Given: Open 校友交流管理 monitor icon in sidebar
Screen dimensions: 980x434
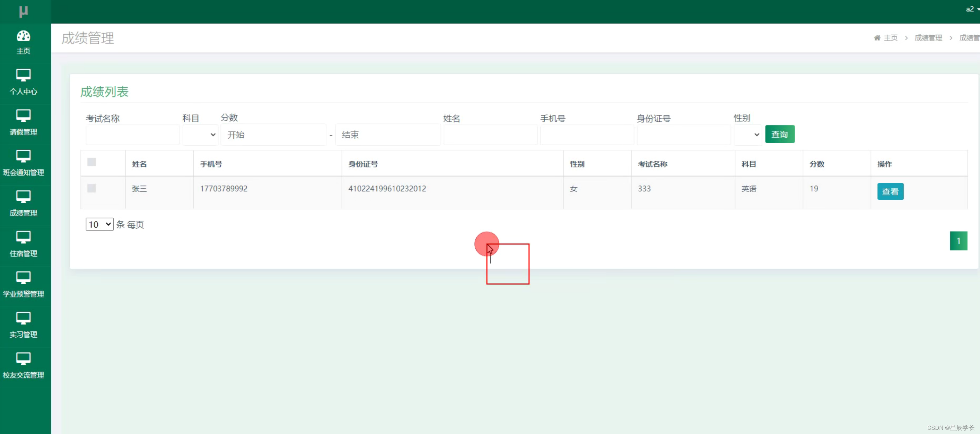Looking at the screenshot, I should [23, 359].
